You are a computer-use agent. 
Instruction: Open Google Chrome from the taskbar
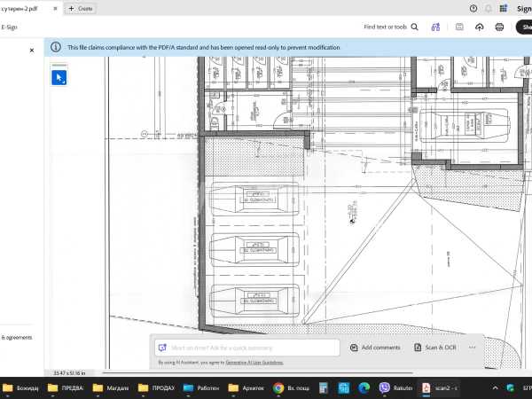click(x=278, y=388)
